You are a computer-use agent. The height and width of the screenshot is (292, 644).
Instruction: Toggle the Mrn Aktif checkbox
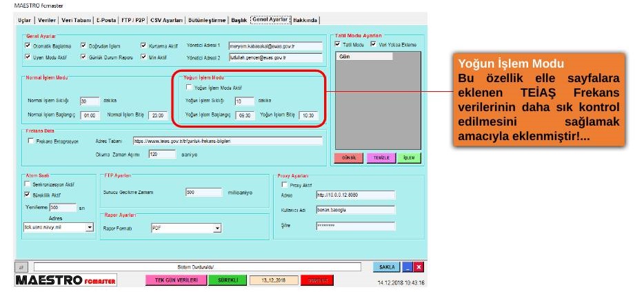tap(143, 57)
